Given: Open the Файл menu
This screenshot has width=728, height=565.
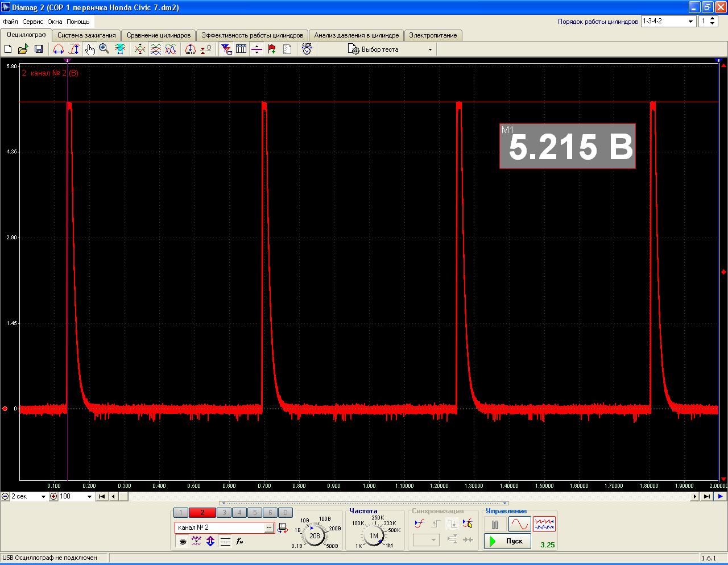Looking at the screenshot, I should (x=10, y=22).
